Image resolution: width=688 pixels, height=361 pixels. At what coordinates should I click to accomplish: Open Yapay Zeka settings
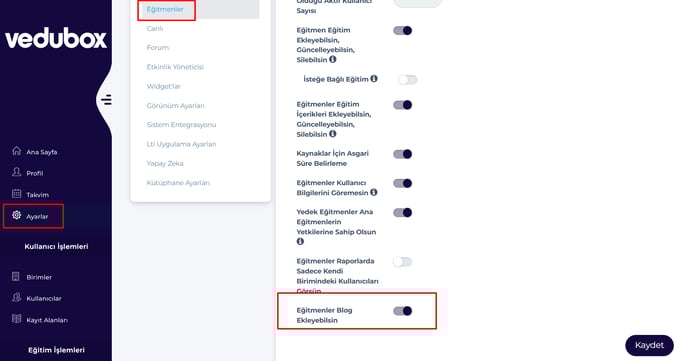pos(165,163)
